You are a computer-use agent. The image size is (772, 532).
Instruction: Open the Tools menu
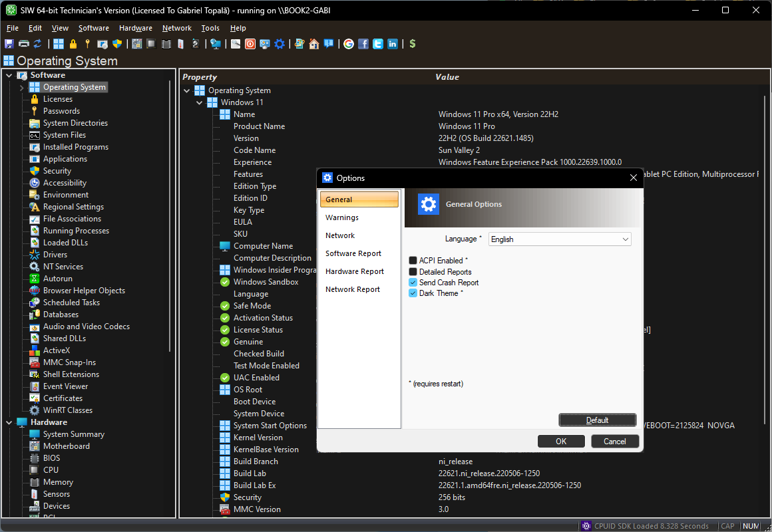(x=210, y=28)
